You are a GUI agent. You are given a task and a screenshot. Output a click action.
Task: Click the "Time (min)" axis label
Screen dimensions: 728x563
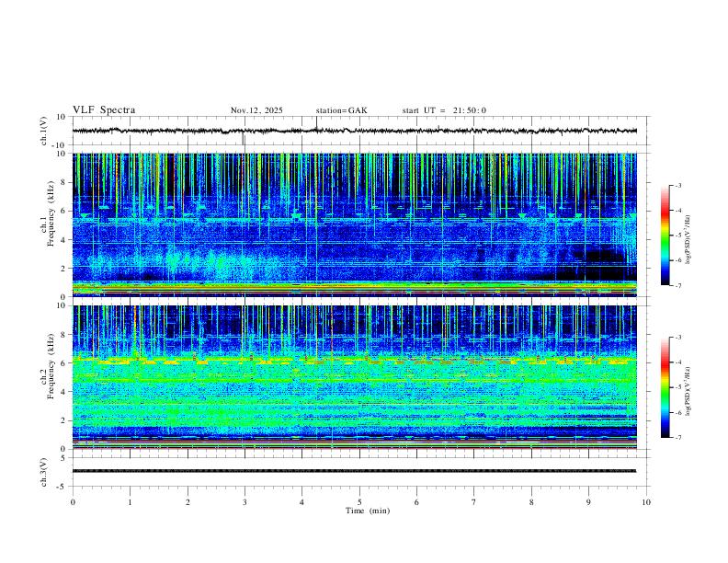coord(368,511)
